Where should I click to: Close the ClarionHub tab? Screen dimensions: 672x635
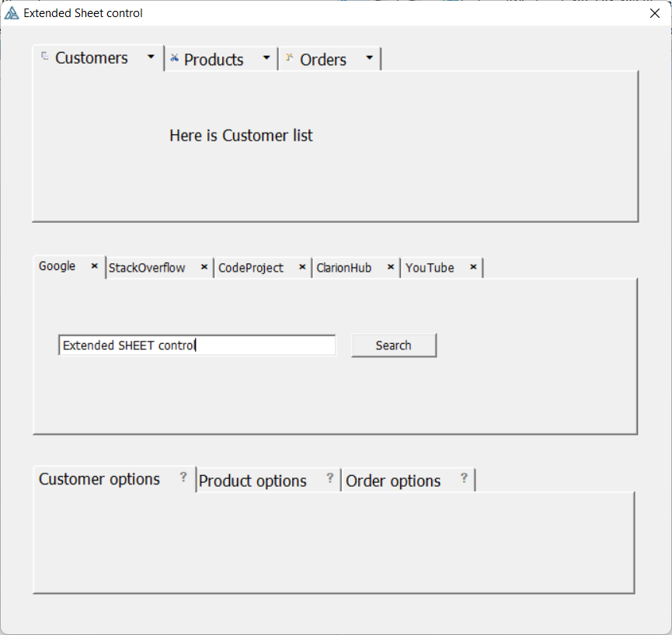(391, 267)
